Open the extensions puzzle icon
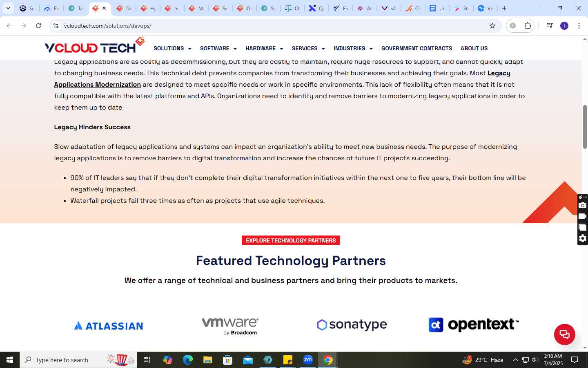This screenshot has width=588, height=368. pos(528,26)
